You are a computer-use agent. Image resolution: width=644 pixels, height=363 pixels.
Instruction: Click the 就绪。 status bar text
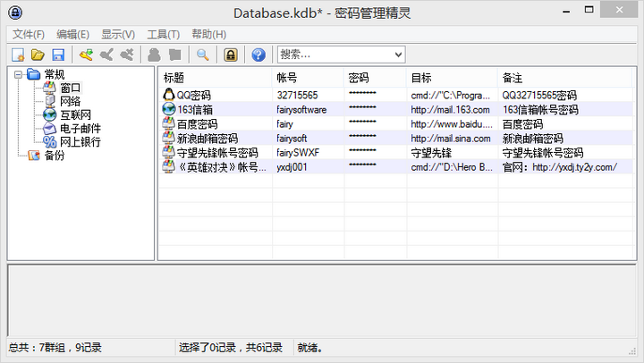click(310, 348)
